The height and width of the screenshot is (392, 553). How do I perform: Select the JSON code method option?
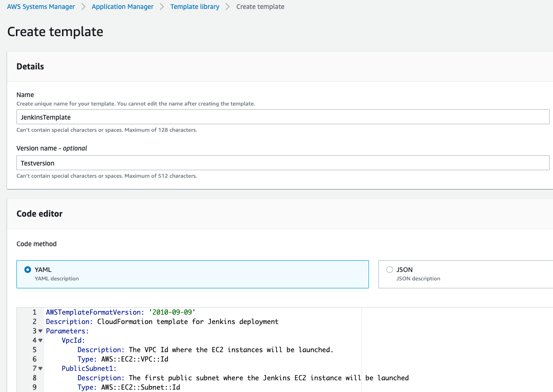(390, 270)
